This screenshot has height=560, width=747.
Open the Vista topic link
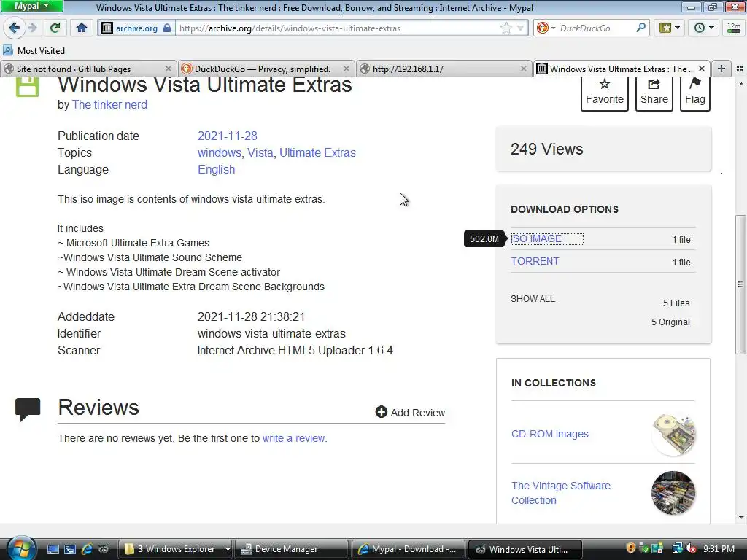coord(260,152)
